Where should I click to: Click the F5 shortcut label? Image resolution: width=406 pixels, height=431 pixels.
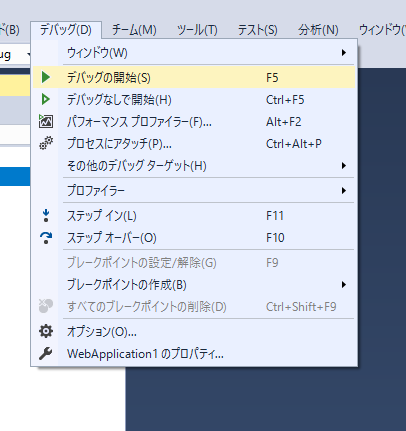pyautogui.click(x=272, y=78)
